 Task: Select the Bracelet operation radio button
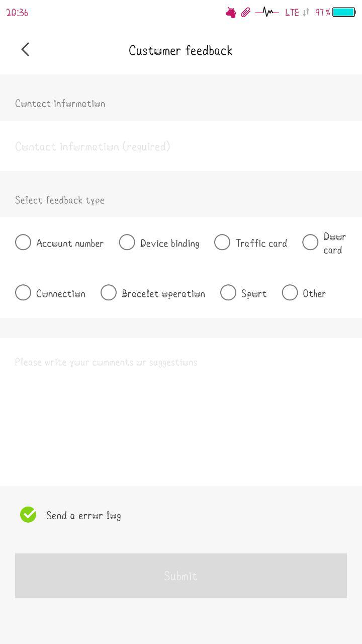coord(109,293)
